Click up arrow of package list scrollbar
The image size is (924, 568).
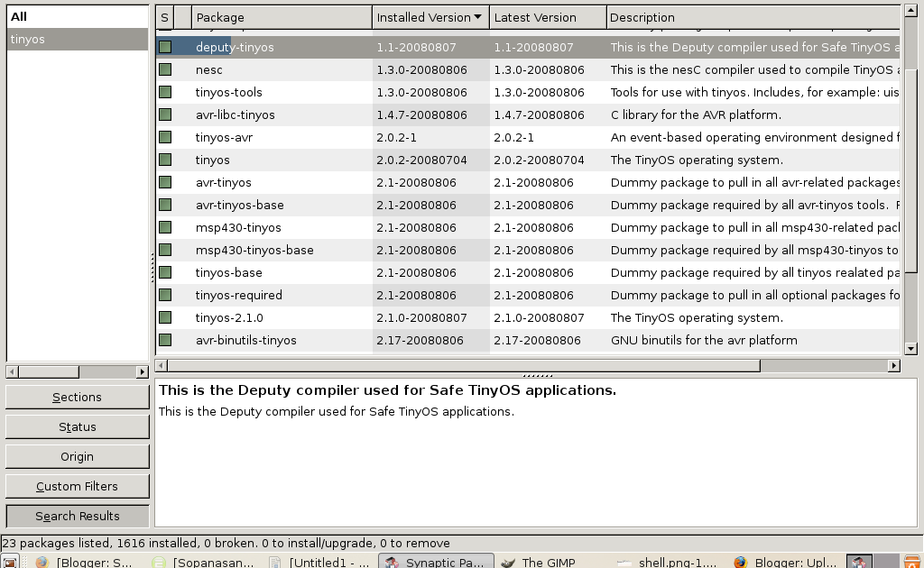click(x=910, y=11)
